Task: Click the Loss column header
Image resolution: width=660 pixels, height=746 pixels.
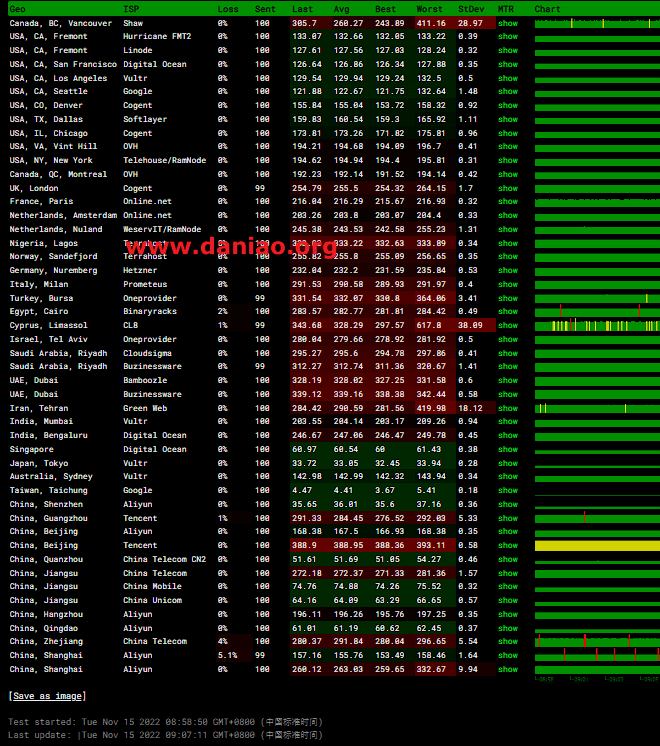Action: pos(228,9)
